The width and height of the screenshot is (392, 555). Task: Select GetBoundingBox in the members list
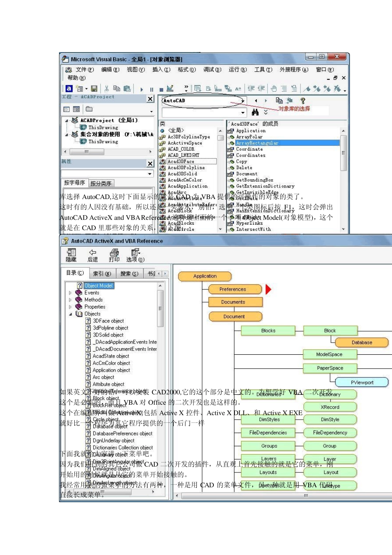pyautogui.click(x=254, y=180)
